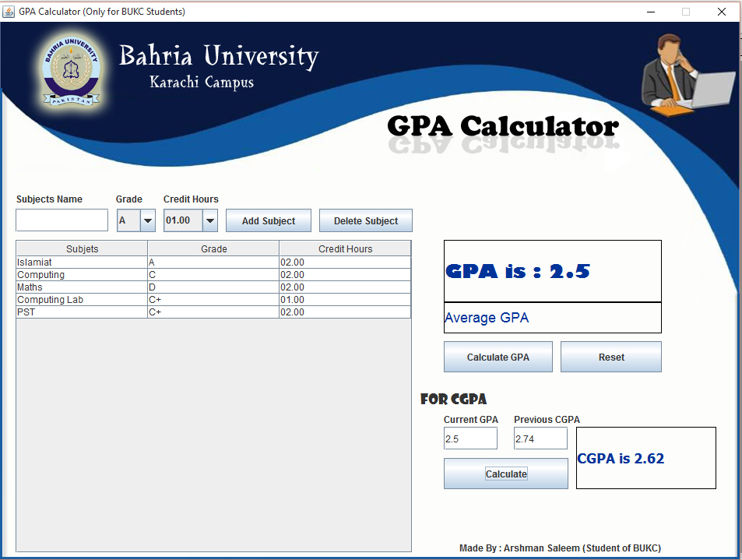Click grade cell D for Maths
The width and height of the screenshot is (742, 560).
[213, 287]
